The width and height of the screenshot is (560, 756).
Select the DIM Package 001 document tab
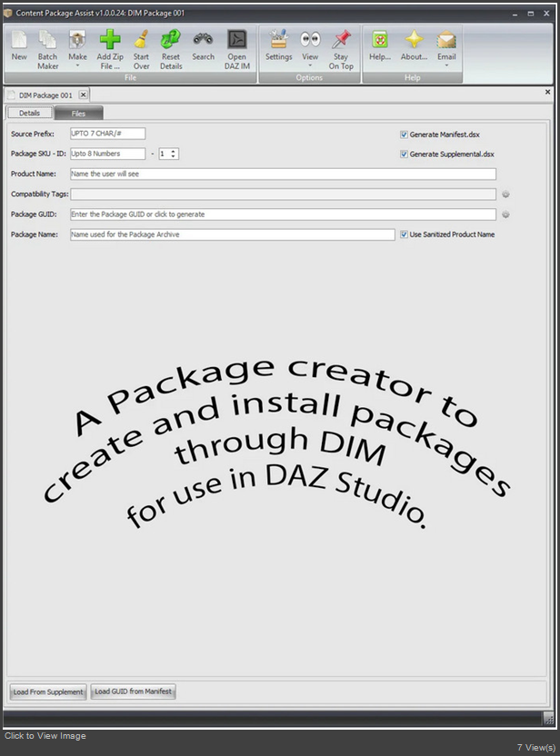coord(45,95)
